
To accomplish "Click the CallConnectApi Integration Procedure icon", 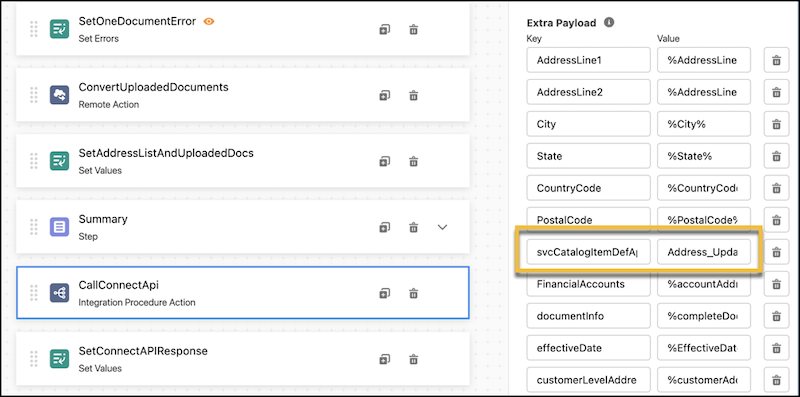I will pos(59,292).
